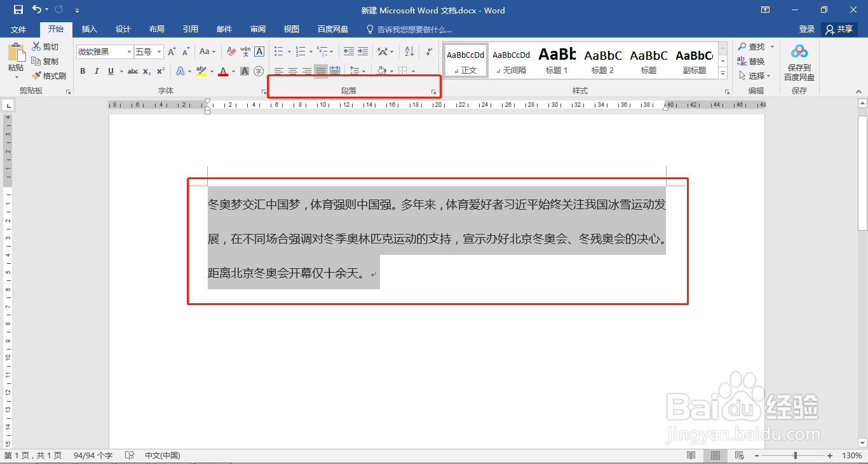Switch to the Insert (插入) tab

pos(90,29)
